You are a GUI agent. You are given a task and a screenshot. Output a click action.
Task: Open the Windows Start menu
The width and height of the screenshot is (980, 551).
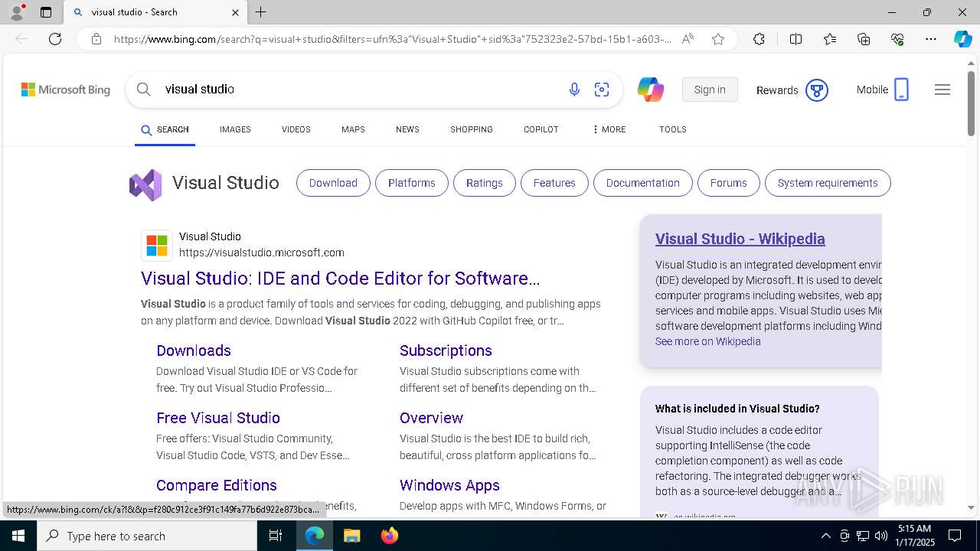coord(18,536)
